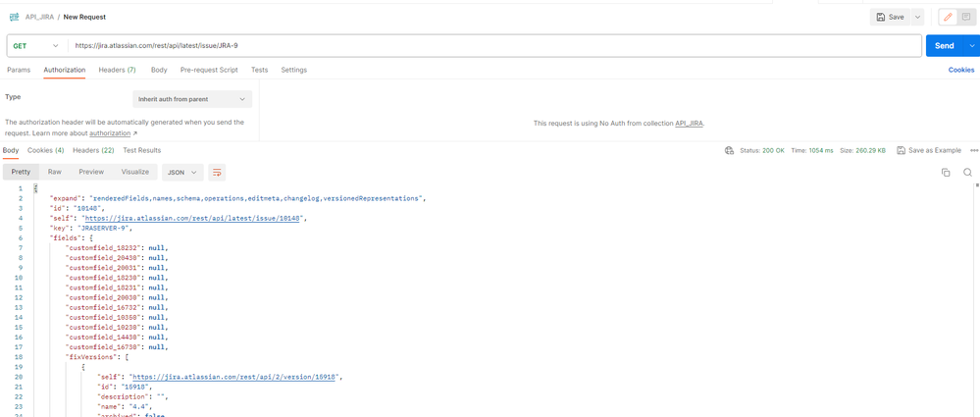Switch response view to Preview
This screenshot has height=417, width=980.
(91, 172)
